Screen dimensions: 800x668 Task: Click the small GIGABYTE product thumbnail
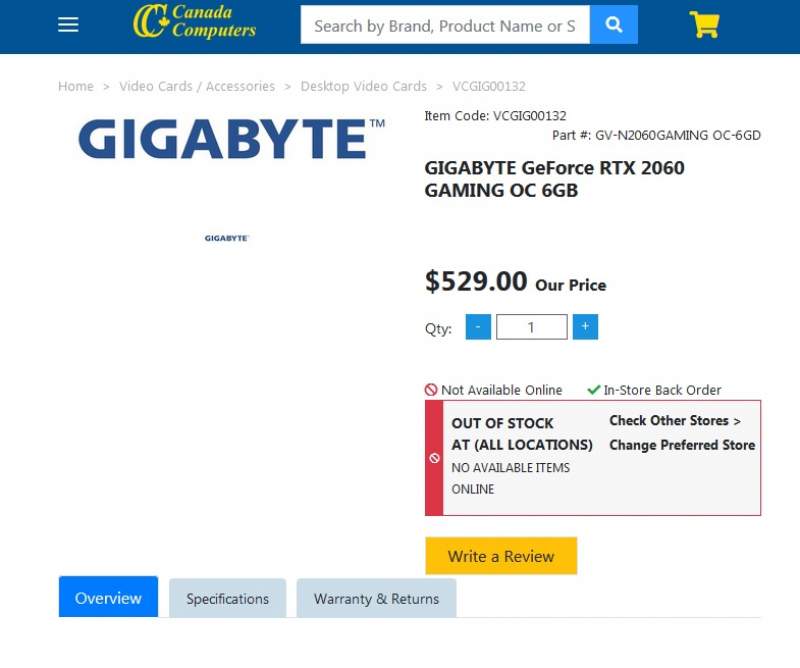(225, 237)
